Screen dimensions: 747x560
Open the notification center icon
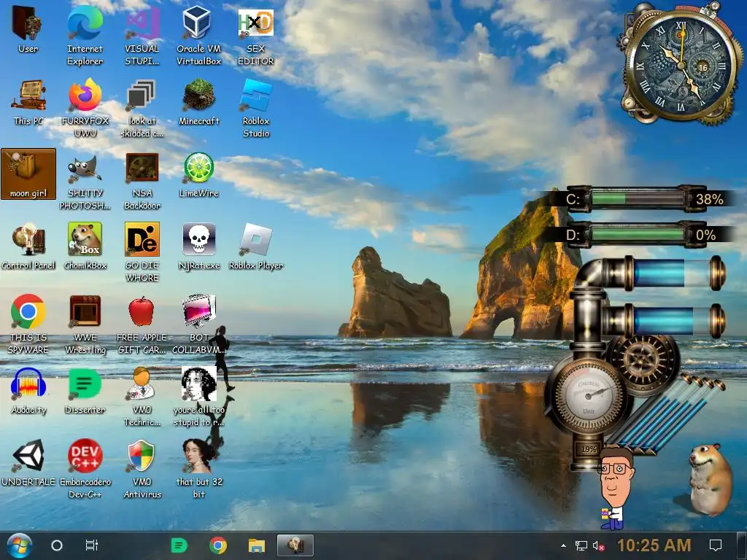click(716, 545)
